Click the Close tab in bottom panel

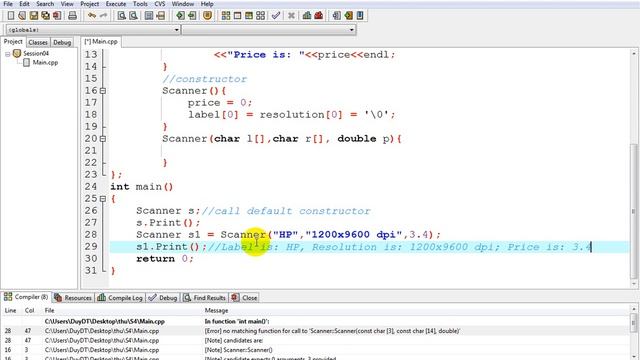click(x=244, y=298)
